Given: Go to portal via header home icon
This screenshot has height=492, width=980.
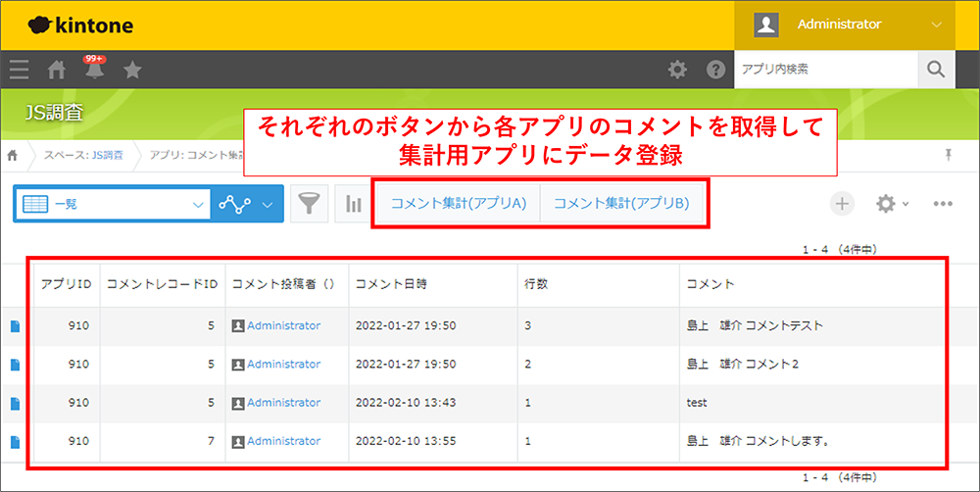Looking at the screenshot, I should 57,70.
